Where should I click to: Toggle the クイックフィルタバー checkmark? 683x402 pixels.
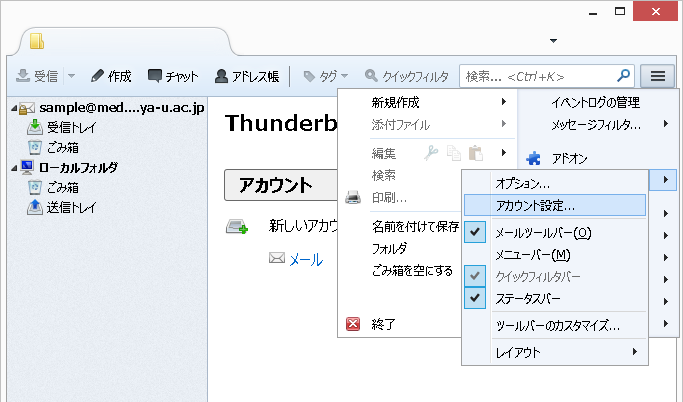click(475, 276)
